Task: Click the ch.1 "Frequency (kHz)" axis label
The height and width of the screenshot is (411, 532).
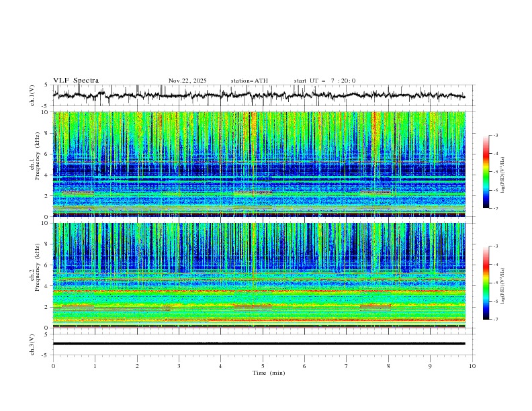Action: [37, 156]
